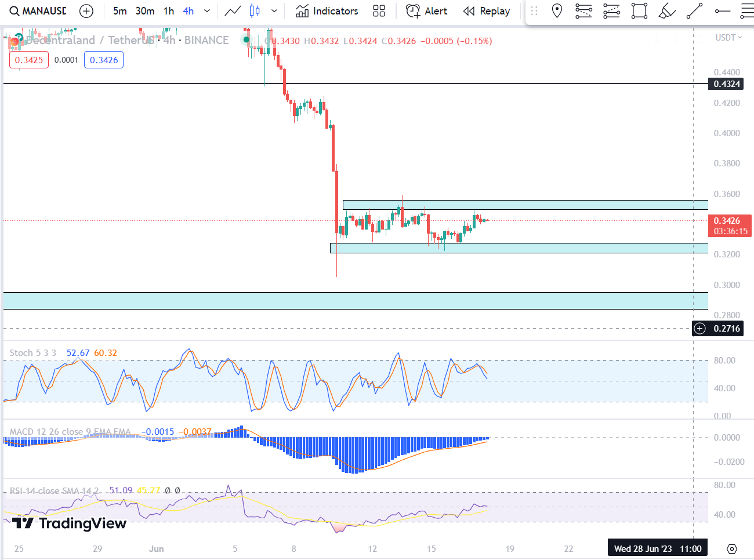Switch to the 30m timeframe
754x560 pixels.
click(x=144, y=11)
